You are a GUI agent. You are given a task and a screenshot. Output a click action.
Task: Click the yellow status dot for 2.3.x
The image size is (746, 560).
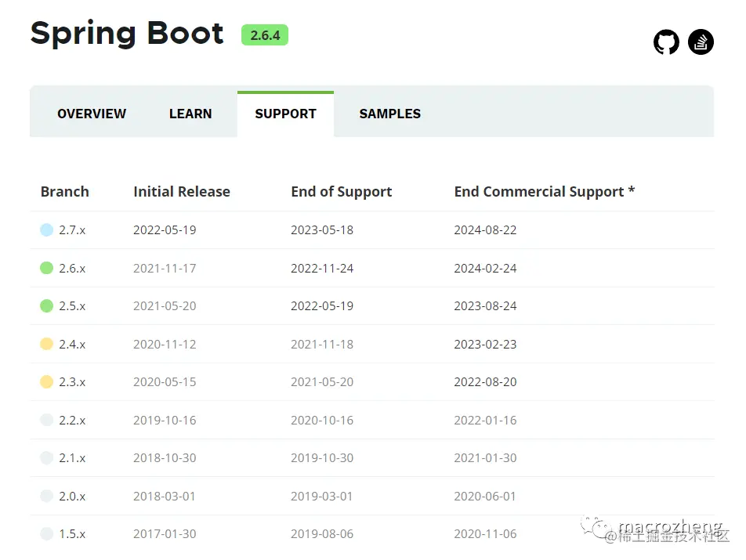(x=47, y=381)
